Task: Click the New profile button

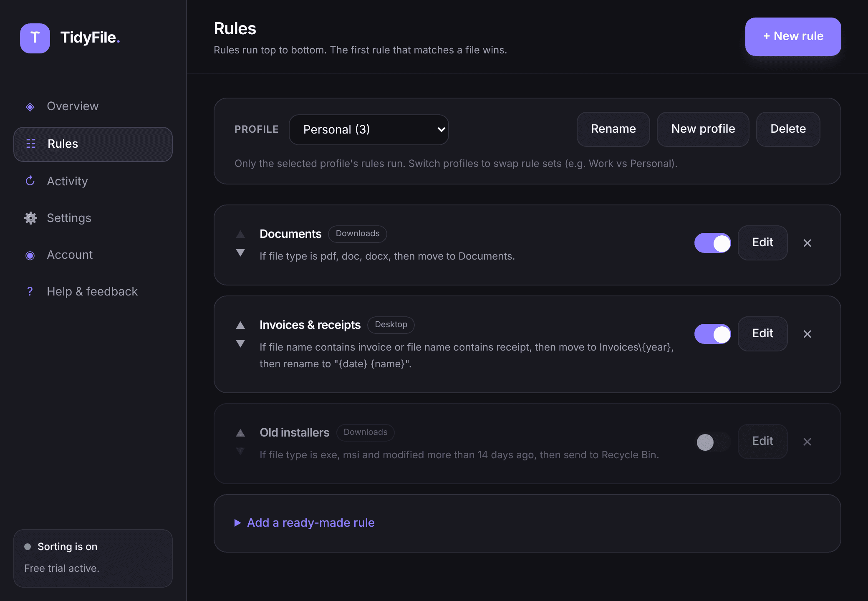Action: pos(703,129)
